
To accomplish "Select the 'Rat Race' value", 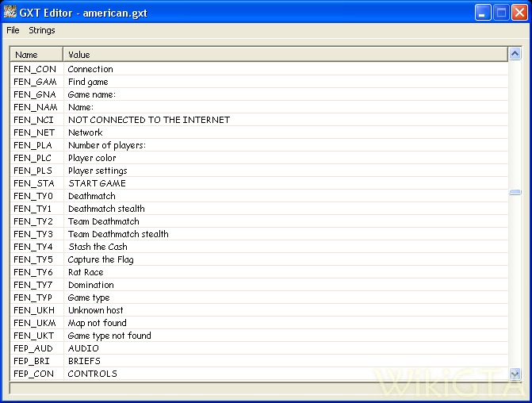I will click(86, 272).
